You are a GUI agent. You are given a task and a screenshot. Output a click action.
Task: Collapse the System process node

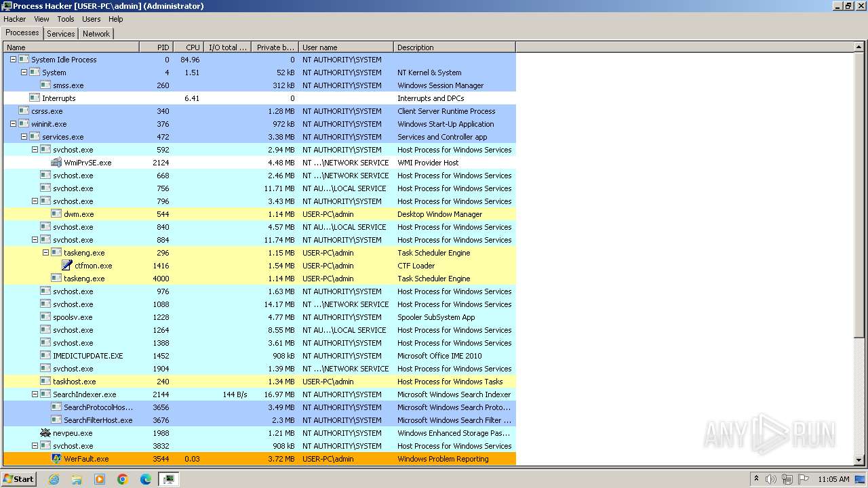[24, 73]
